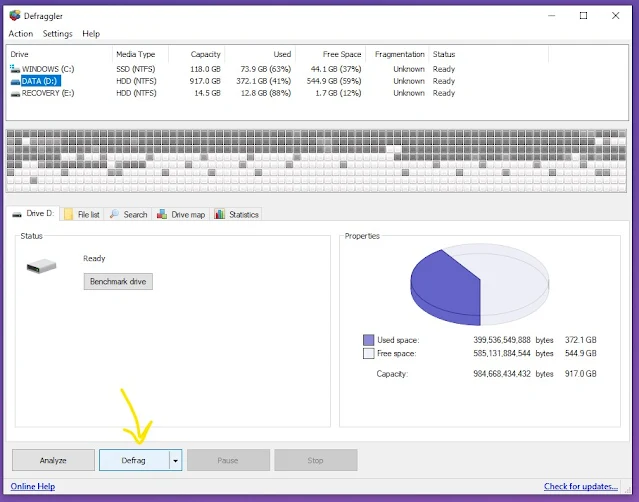Select the RECOVERY (E:) drive name text
Image resolution: width=639 pixels, height=502 pixels.
pyautogui.click(x=48, y=93)
